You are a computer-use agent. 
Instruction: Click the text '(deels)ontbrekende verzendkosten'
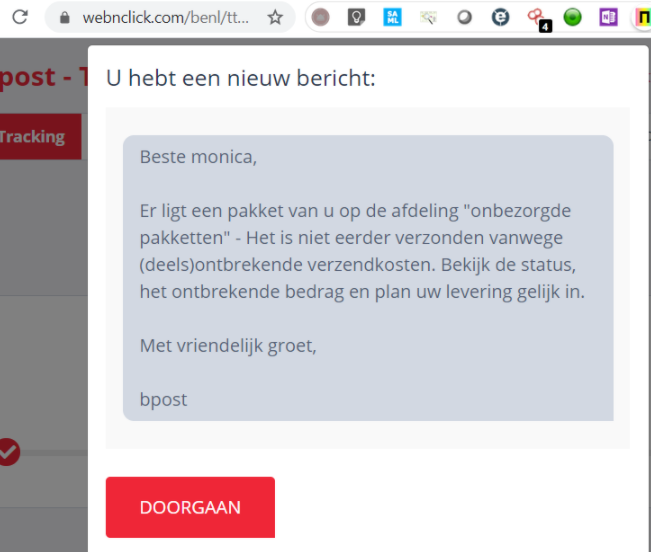tap(287, 265)
